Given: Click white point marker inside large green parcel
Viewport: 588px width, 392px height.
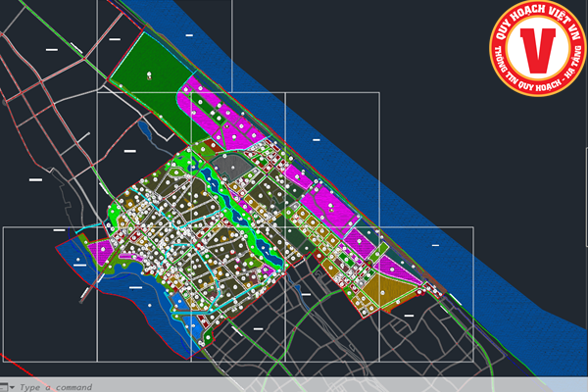Looking at the screenshot, I should [x=149, y=74].
